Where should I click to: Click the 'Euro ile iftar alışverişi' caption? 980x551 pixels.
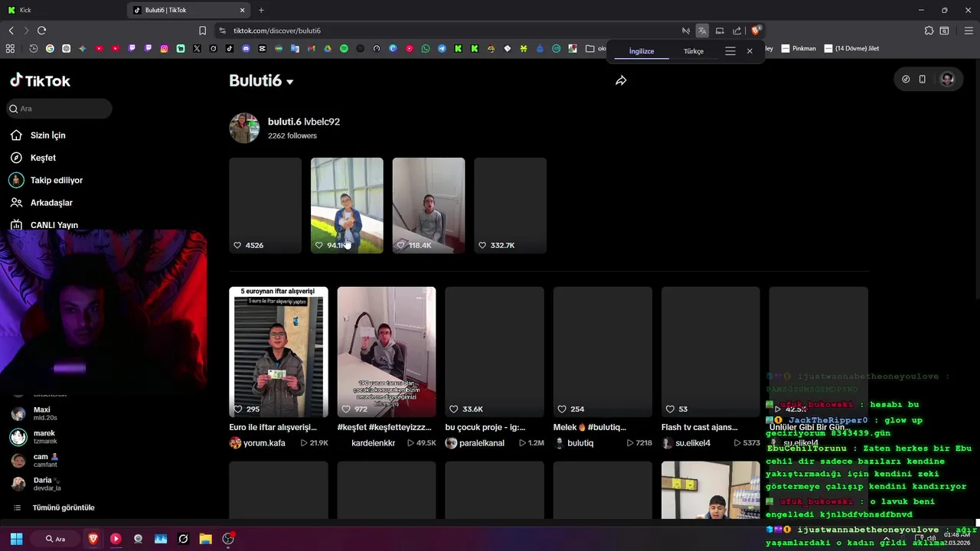(x=273, y=427)
